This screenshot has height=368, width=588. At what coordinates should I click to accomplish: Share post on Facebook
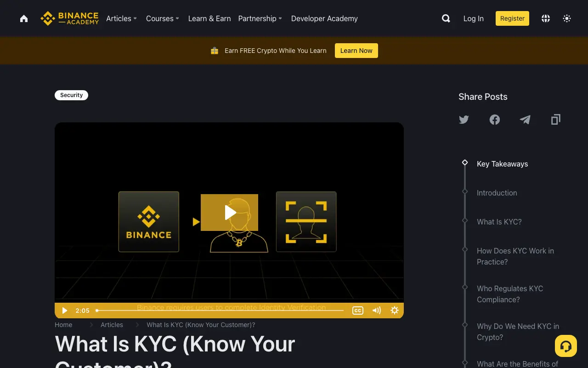pos(495,120)
